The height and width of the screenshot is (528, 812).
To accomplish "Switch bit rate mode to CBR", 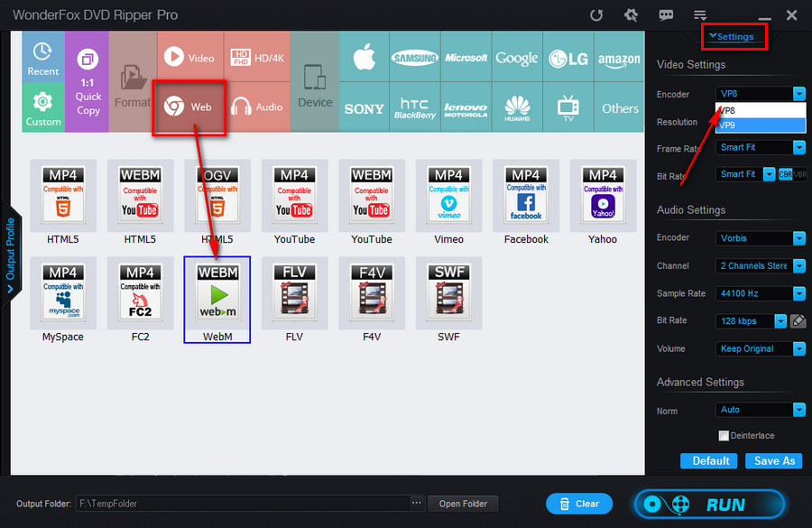I will pyautogui.click(x=785, y=174).
